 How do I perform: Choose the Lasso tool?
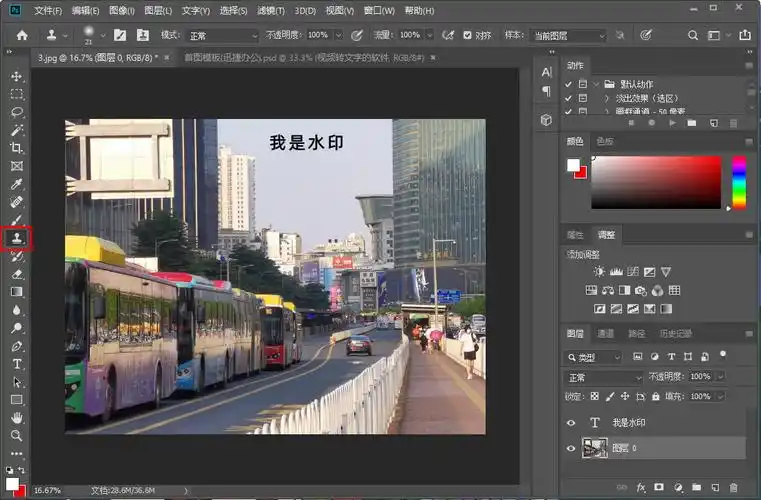16,112
